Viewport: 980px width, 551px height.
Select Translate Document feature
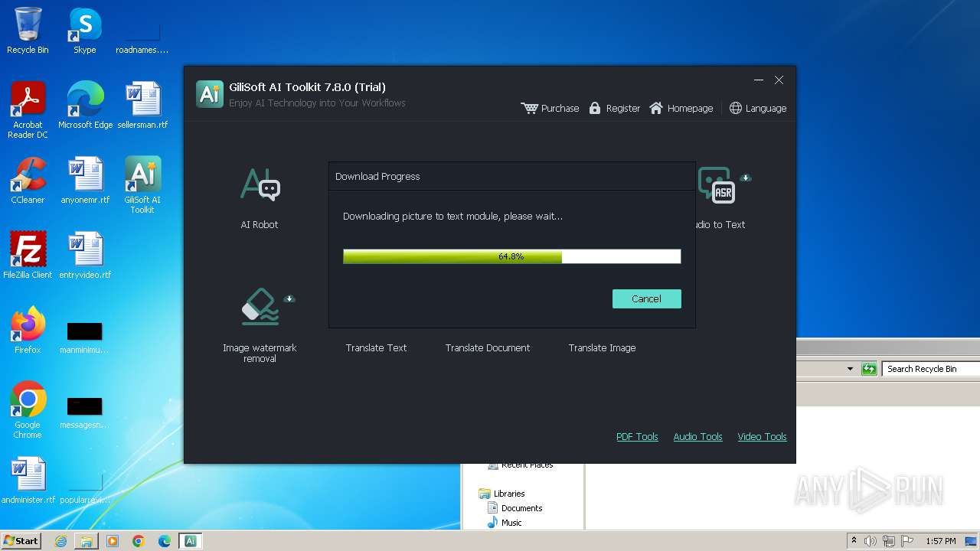click(x=488, y=347)
